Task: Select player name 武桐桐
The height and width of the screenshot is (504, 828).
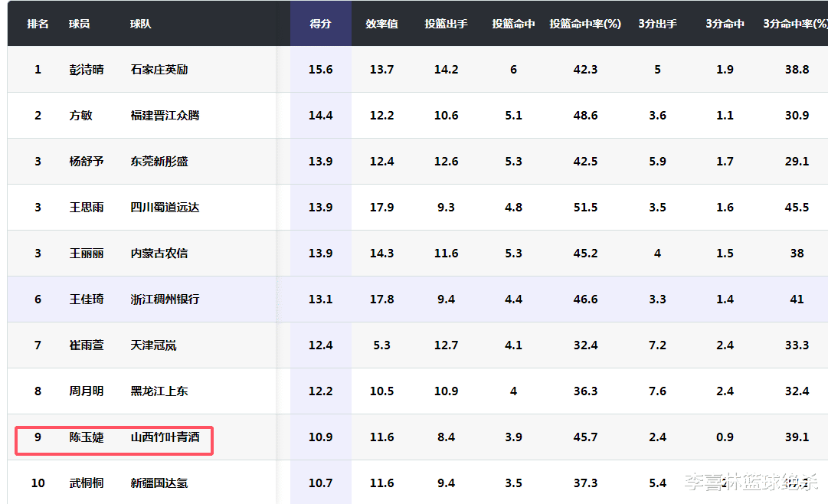Action: (x=87, y=483)
